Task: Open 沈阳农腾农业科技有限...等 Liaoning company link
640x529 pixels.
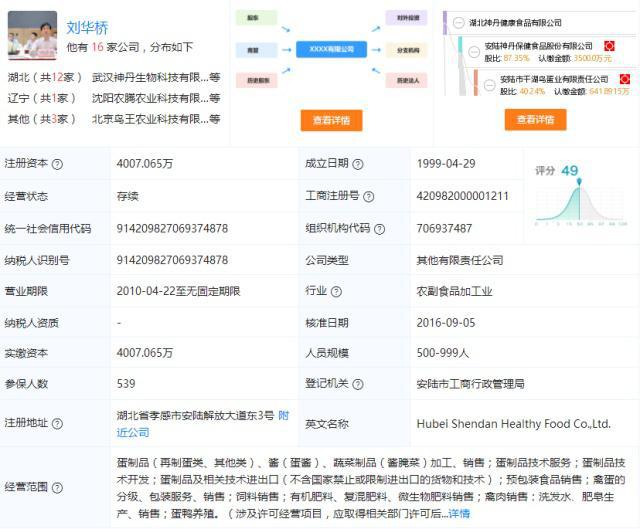Action: 156,98
